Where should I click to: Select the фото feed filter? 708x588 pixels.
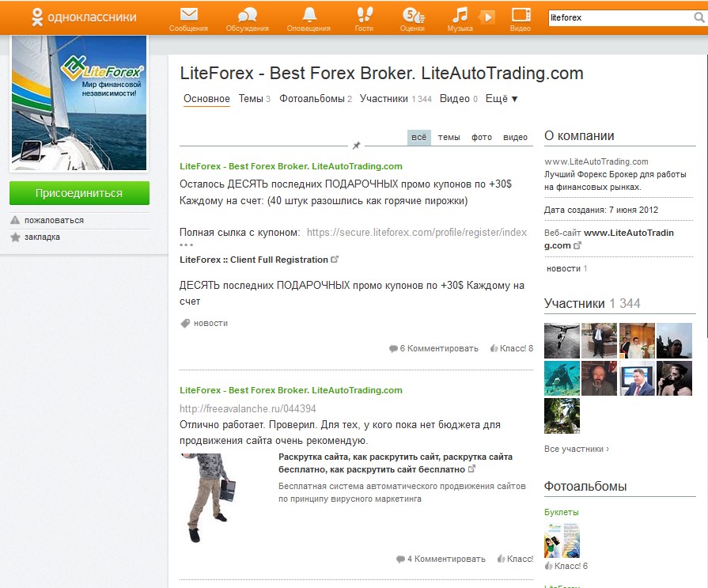pyautogui.click(x=481, y=137)
